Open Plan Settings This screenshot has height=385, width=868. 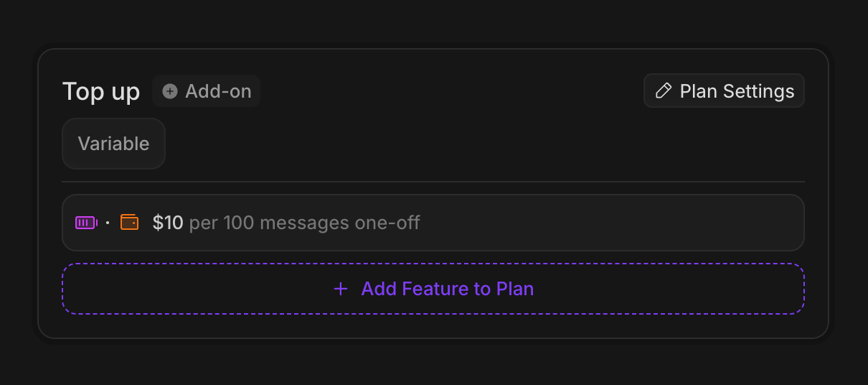click(723, 91)
